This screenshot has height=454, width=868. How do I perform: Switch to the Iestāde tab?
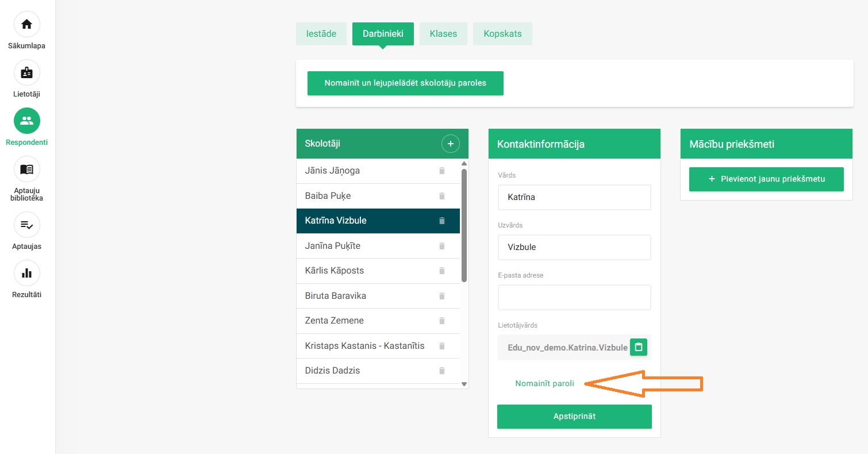pyautogui.click(x=321, y=34)
